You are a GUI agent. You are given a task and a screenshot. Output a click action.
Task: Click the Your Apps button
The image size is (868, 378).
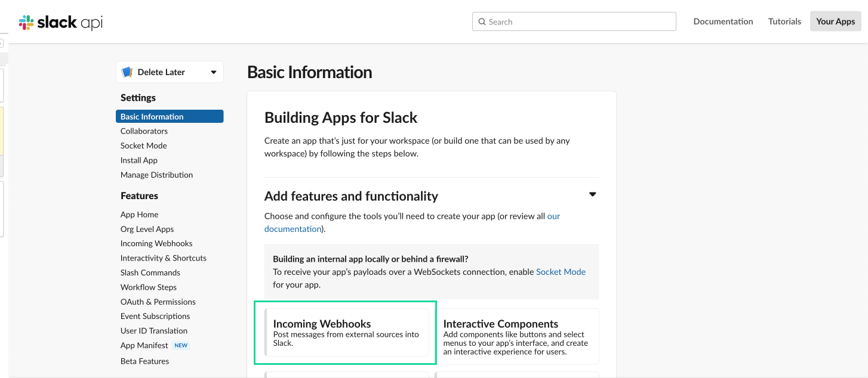tap(835, 21)
